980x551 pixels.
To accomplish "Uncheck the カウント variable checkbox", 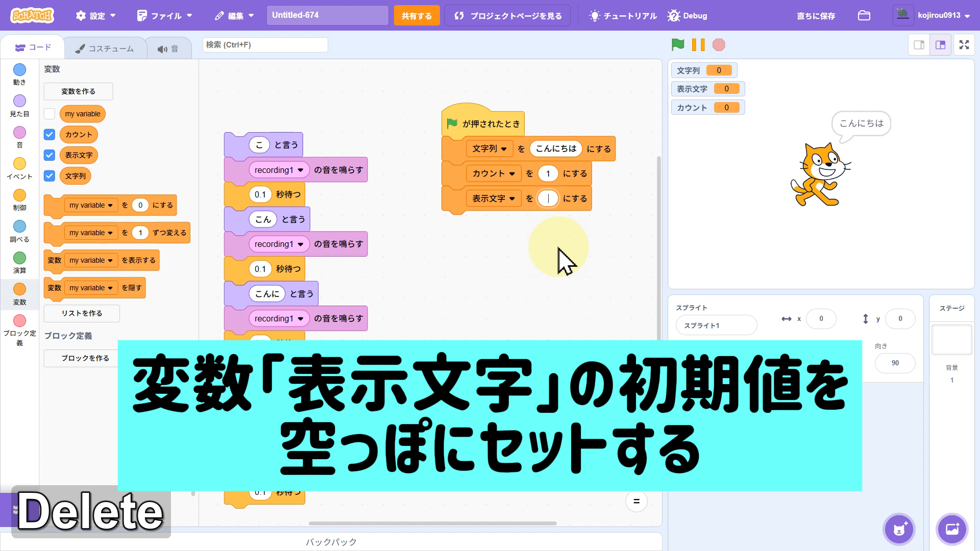I will coord(50,135).
